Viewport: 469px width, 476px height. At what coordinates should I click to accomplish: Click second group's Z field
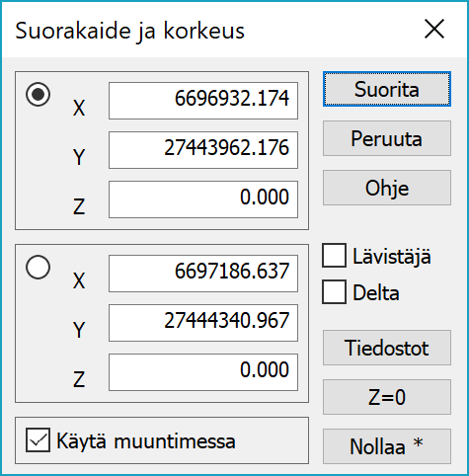pyautogui.click(x=203, y=372)
